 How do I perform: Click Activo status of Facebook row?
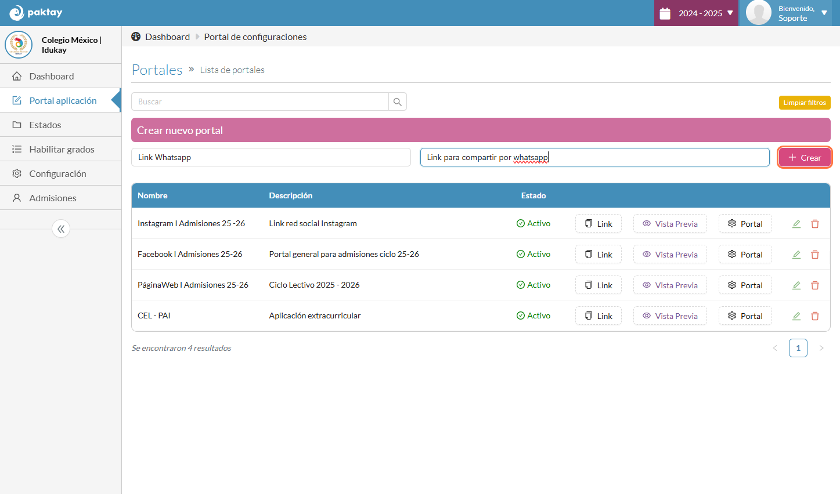pos(533,254)
